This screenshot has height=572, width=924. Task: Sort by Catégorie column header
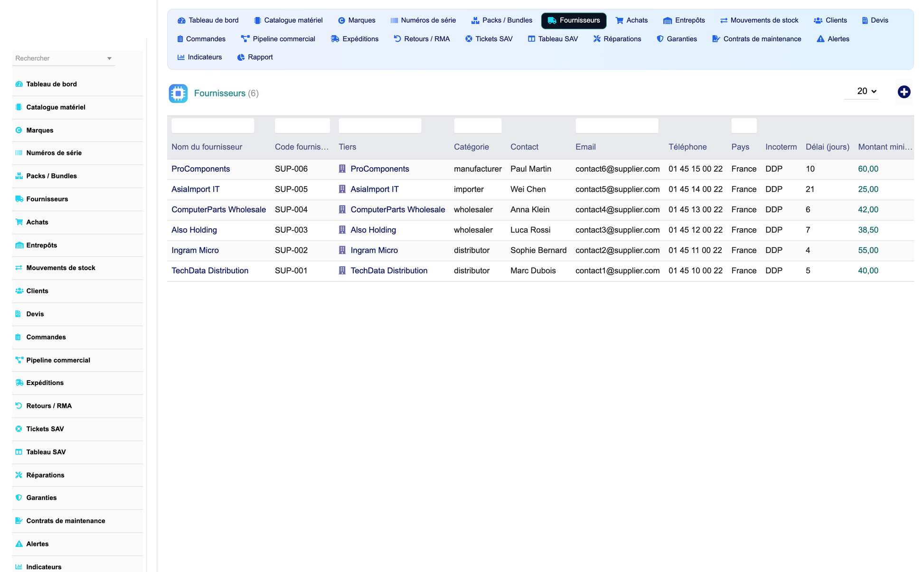(x=471, y=147)
